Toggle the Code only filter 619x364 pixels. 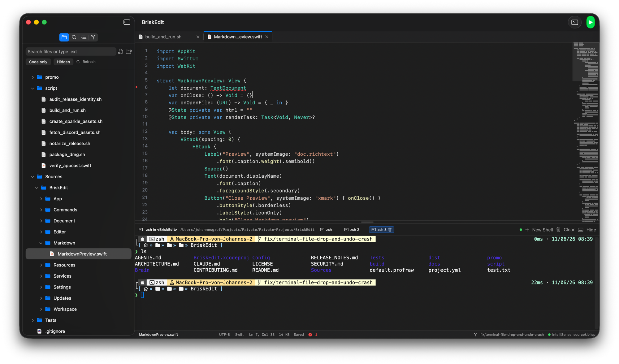click(x=38, y=62)
